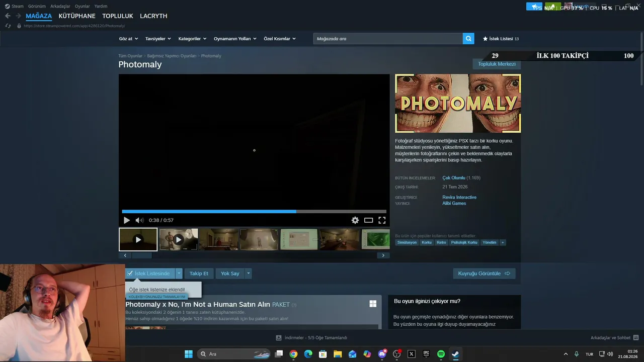Open the İstek Listesi link
This screenshot has width=644, height=362.
[x=501, y=39]
